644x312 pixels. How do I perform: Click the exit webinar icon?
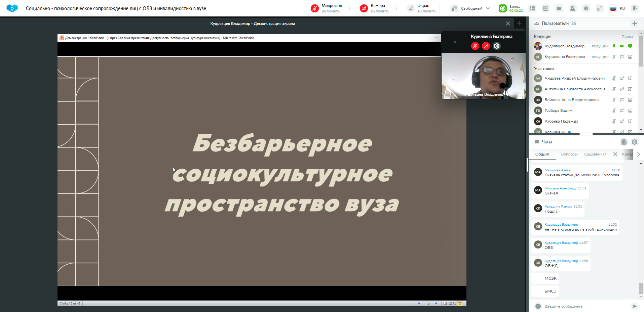point(635,8)
